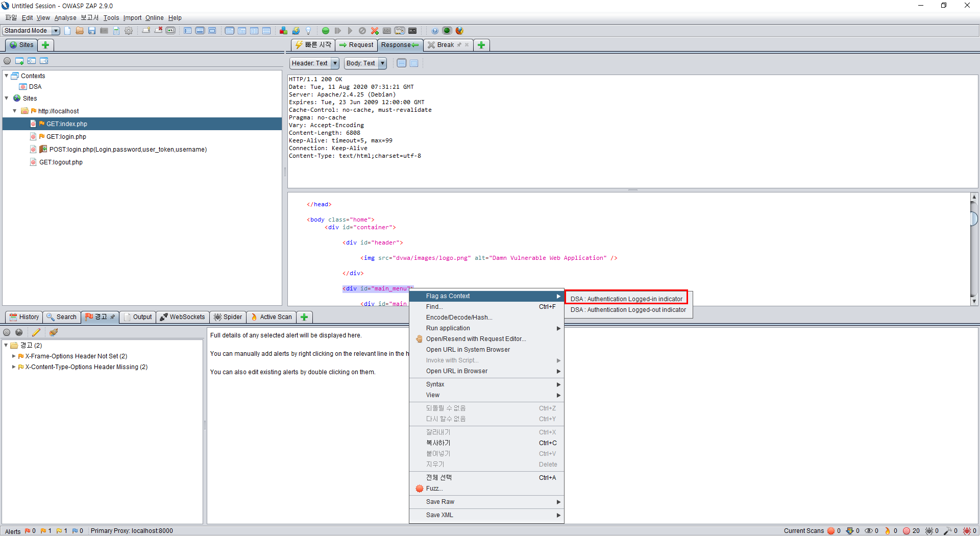Click the passive scan eye icon in status bar
The height and width of the screenshot is (536, 980).
click(868, 531)
